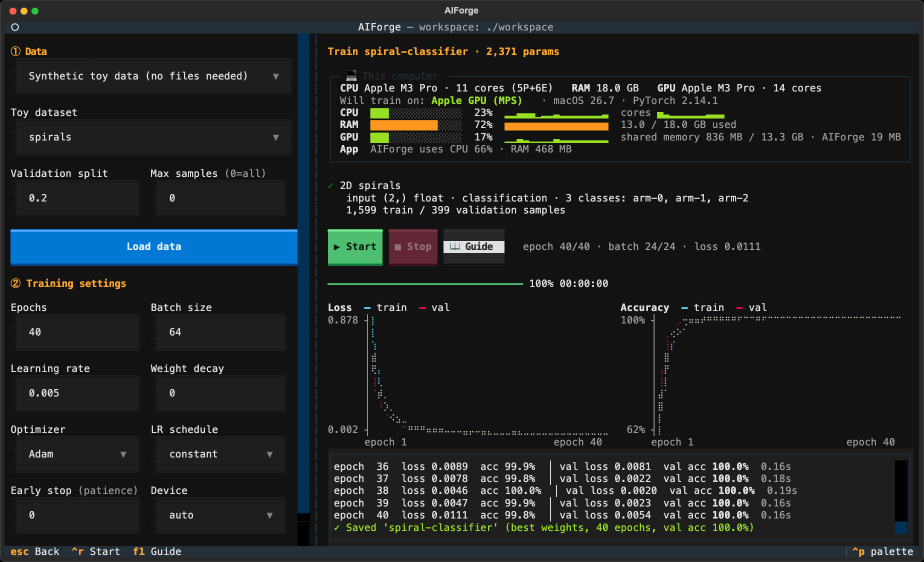Click 'f1 Guide' shortcut in the footer
The width and height of the screenshot is (924, 562).
coord(157,551)
